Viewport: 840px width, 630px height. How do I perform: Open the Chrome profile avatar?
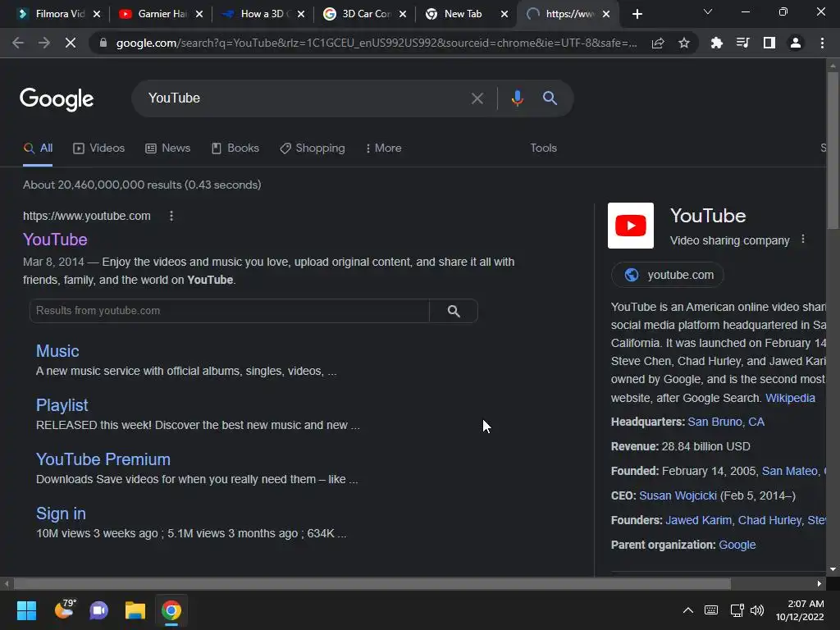[796, 43]
